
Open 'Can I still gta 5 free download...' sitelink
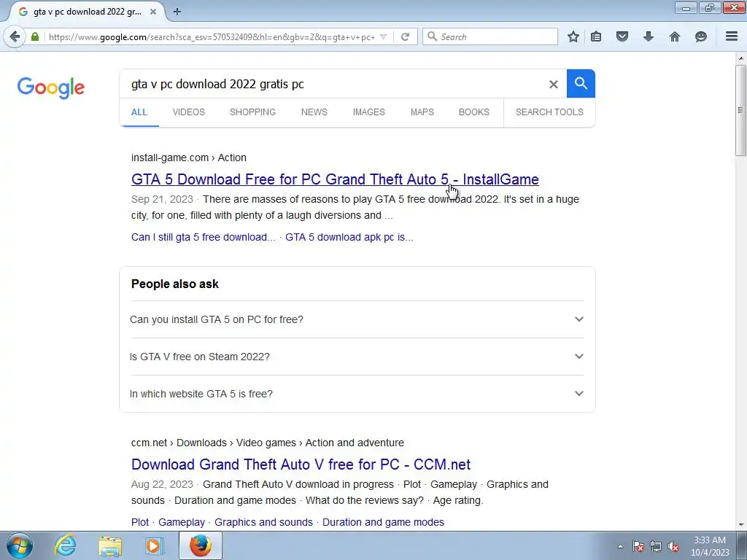(x=204, y=237)
